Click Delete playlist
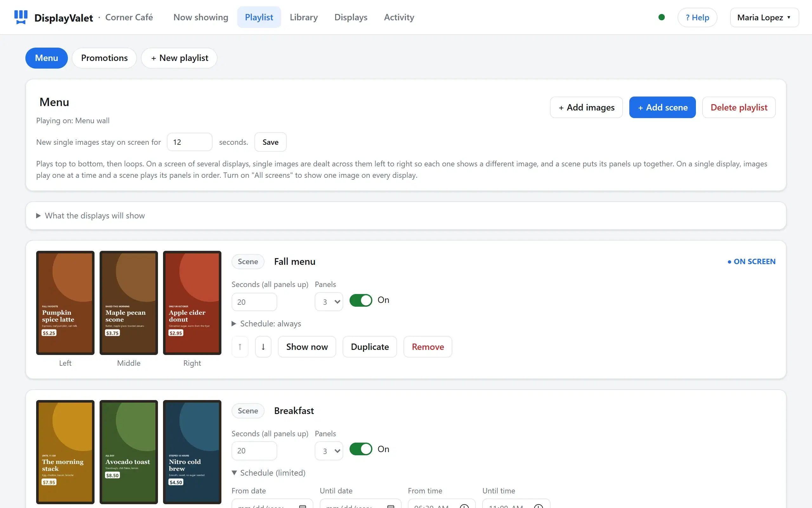This screenshot has width=812, height=508. point(739,107)
